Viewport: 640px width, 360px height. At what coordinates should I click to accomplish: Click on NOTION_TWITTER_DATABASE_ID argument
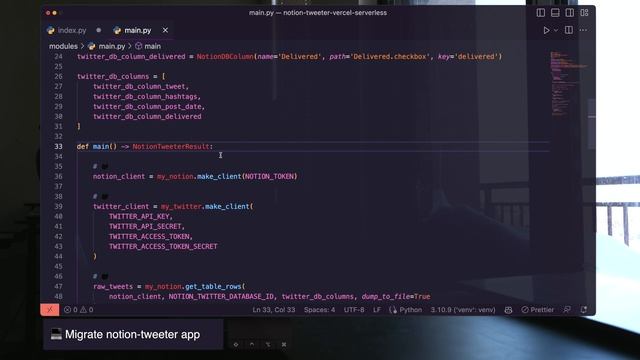point(221,297)
